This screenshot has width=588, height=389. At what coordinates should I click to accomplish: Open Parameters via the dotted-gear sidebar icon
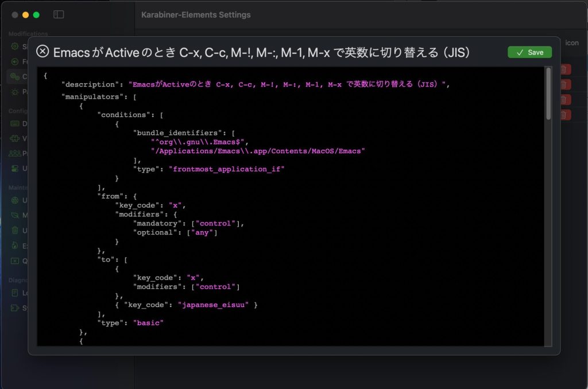[14, 92]
